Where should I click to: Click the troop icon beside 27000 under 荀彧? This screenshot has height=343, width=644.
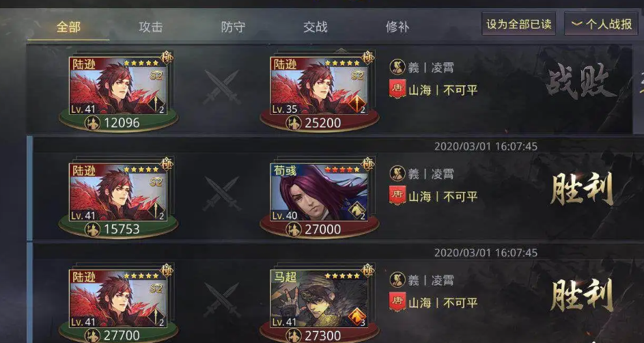(293, 229)
